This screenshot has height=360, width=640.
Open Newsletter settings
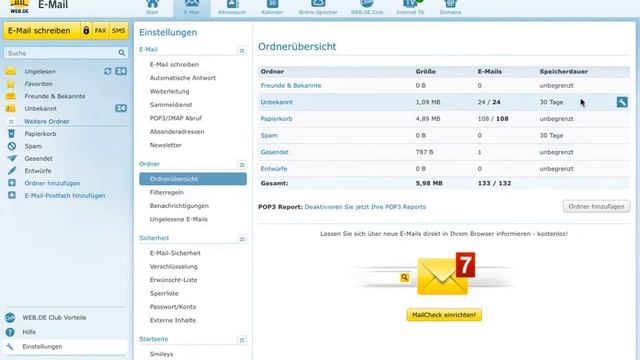tap(166, 145)
